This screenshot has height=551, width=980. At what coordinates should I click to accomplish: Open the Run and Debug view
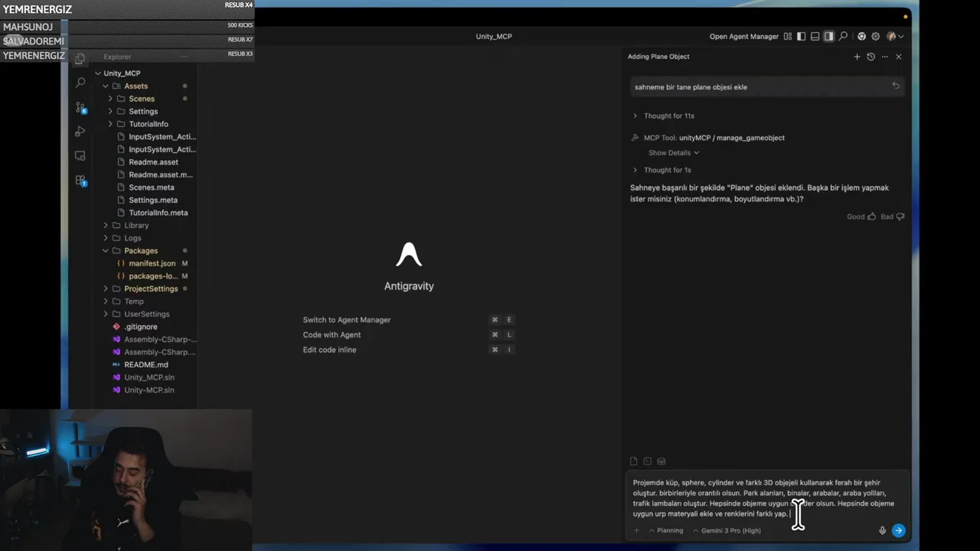pyautogui.click(x=80, y=132)
